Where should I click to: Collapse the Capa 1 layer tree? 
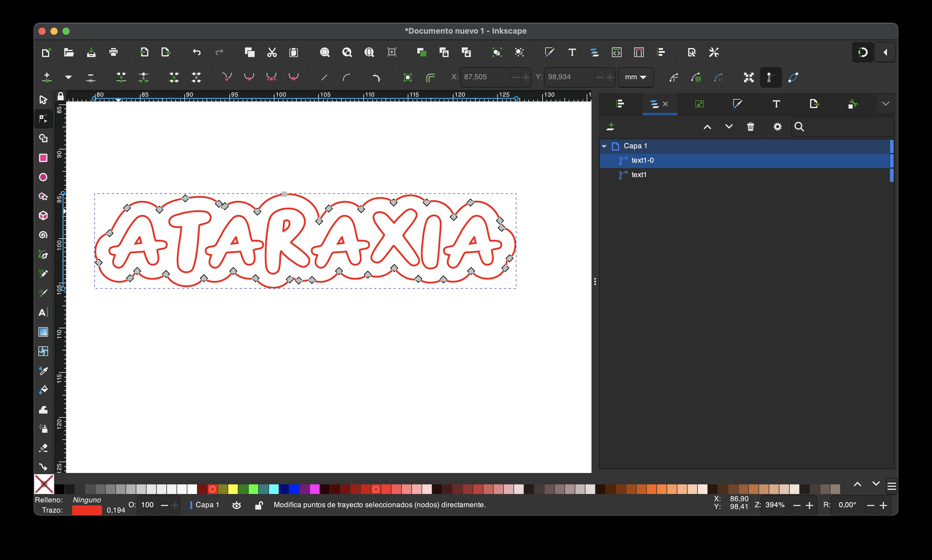(604, 146)
